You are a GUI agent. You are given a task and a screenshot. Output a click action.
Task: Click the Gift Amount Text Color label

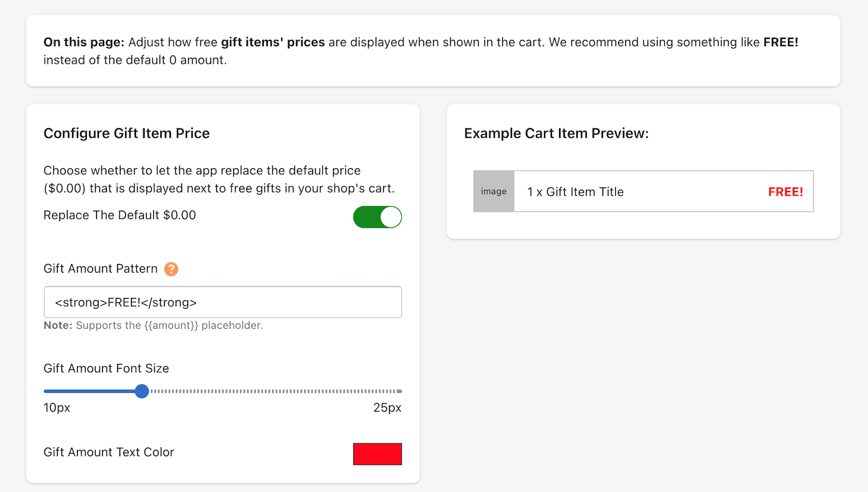(109, 452)
